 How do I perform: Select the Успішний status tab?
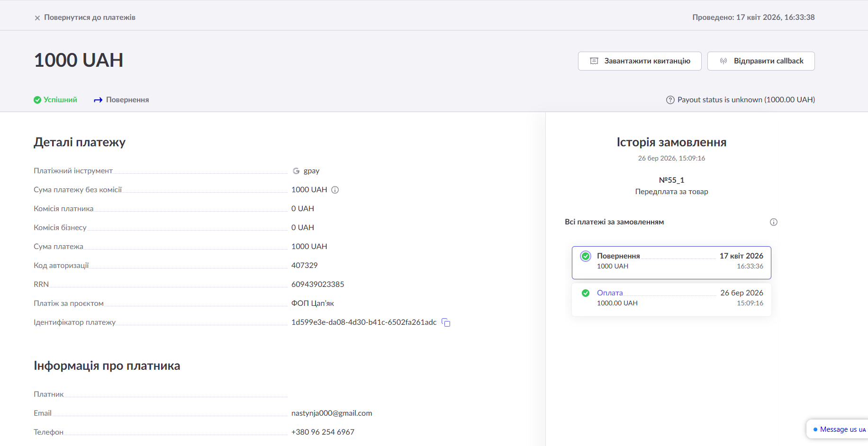pos(60,100)
